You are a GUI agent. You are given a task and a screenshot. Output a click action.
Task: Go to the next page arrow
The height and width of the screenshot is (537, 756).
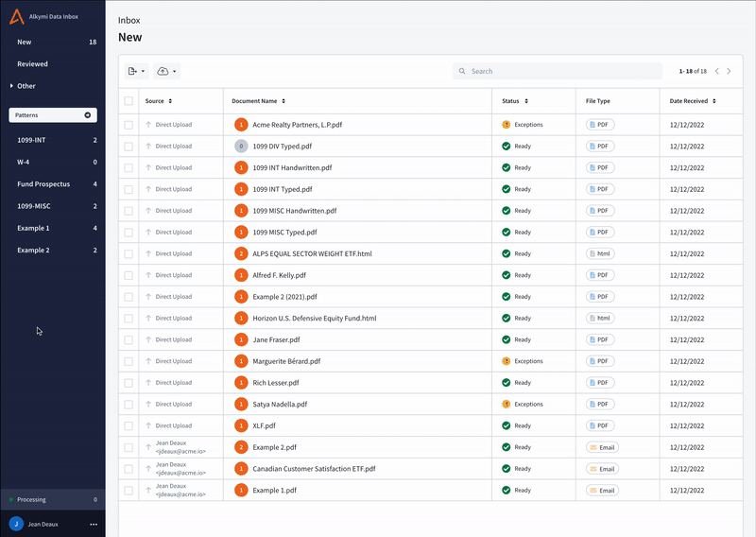pos(730,71)
